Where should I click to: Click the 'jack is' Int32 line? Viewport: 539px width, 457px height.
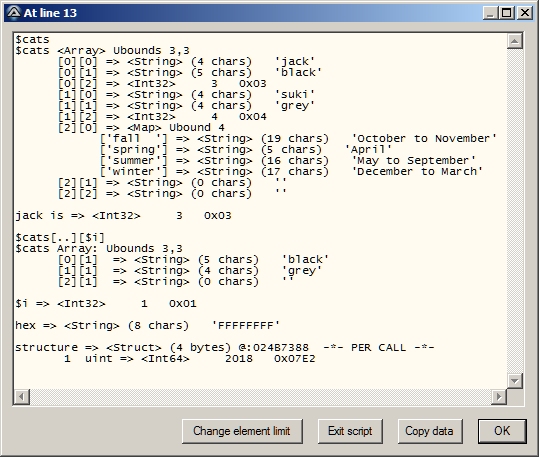coord(123,216)
